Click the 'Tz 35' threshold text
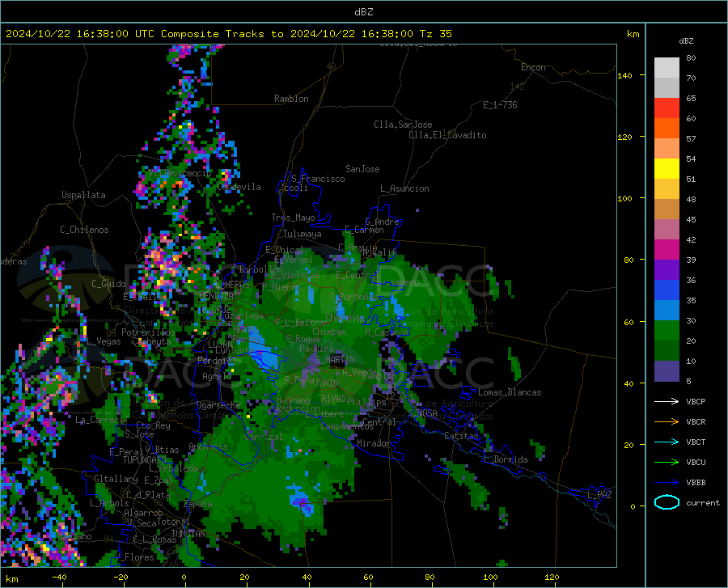The width and height of the screenshot is (728, 588). 435,34
